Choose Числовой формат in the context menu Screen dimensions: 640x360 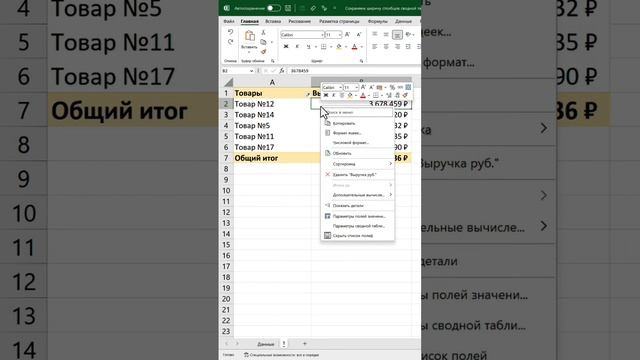click(x=358, y=143)
